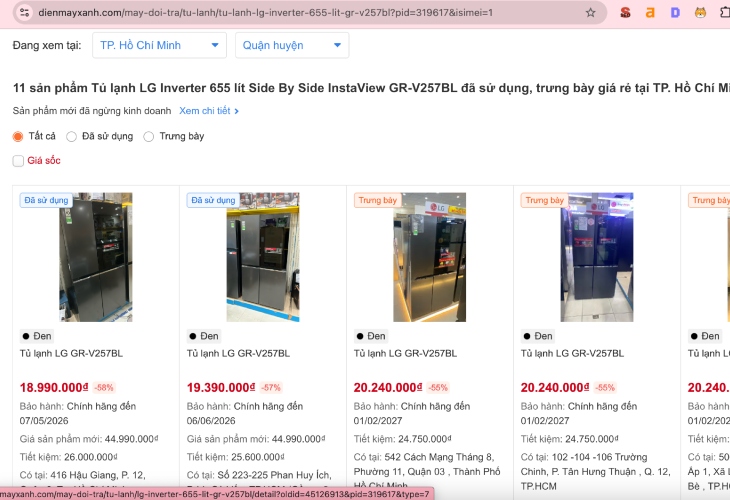Viewport: 730px width, 500px height.
Task: Click the Sản phẩm mới đã ngừng kinh doanh notice
Action: click(92, 111)
